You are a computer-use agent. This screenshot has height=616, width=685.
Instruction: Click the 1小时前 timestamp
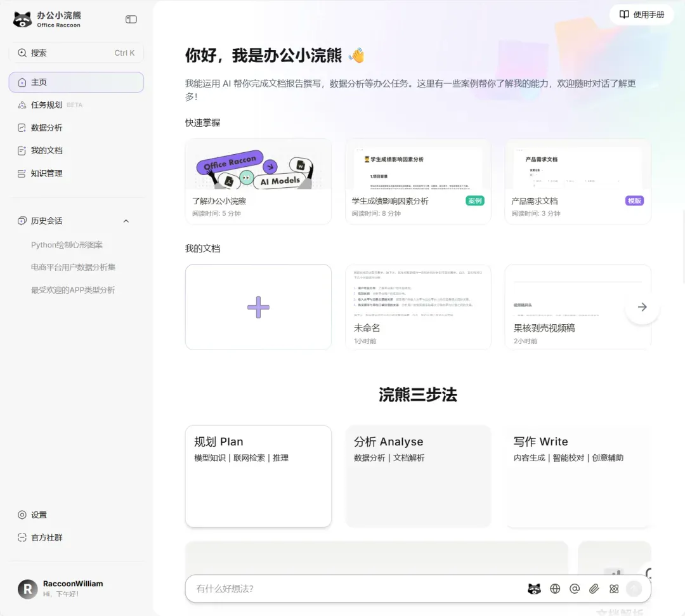(365, 341)
